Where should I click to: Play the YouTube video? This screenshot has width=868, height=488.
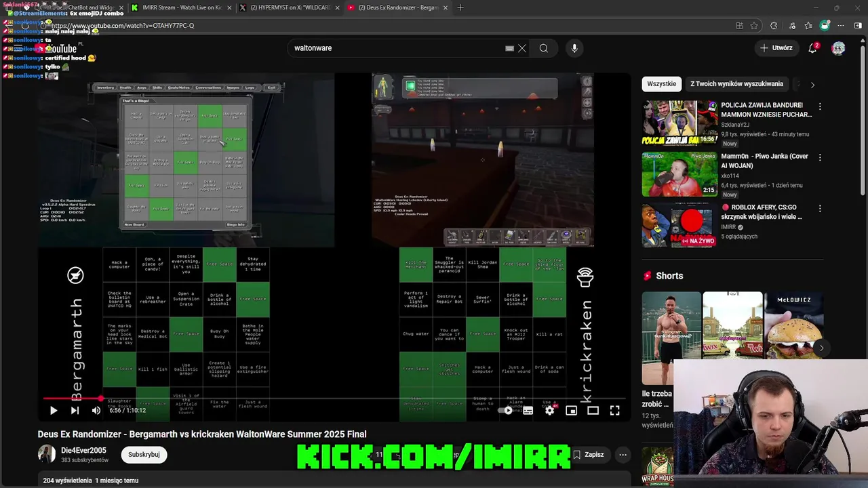coord(54,410)
